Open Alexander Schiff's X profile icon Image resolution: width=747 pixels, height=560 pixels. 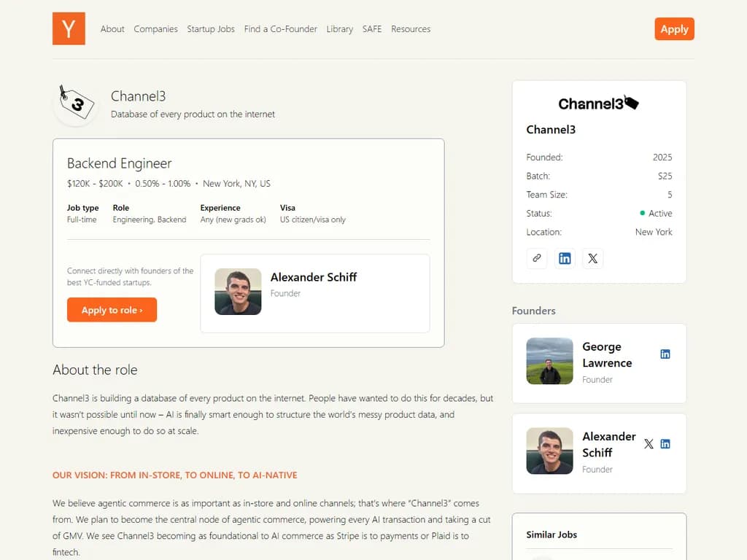point(649,444)
